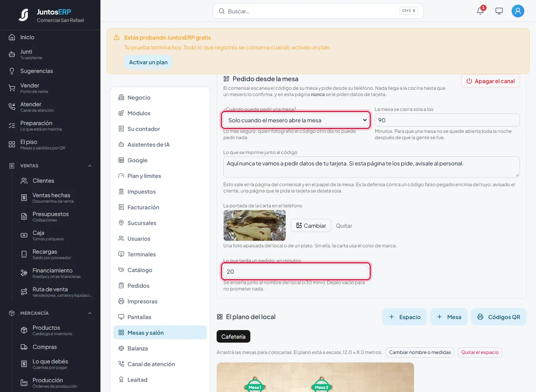Click the Preparación checklist icon
This screenshot has height=392, width=536.
pos(12,126)
